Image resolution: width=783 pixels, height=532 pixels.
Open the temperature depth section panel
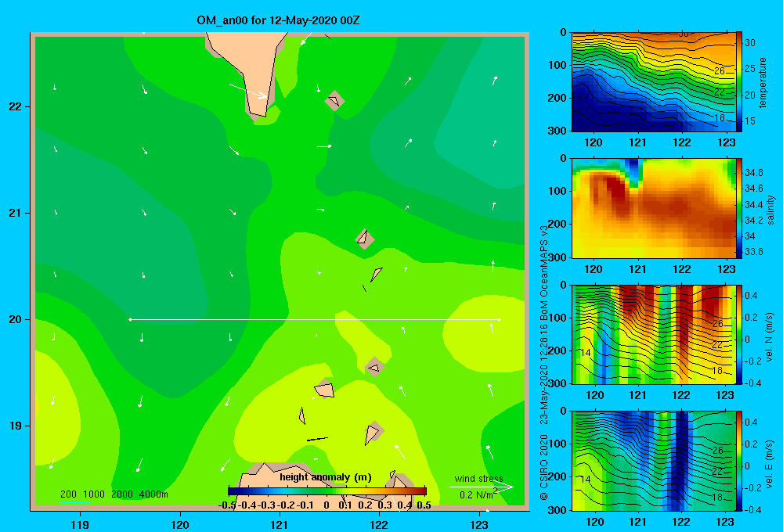coord(653,82)
